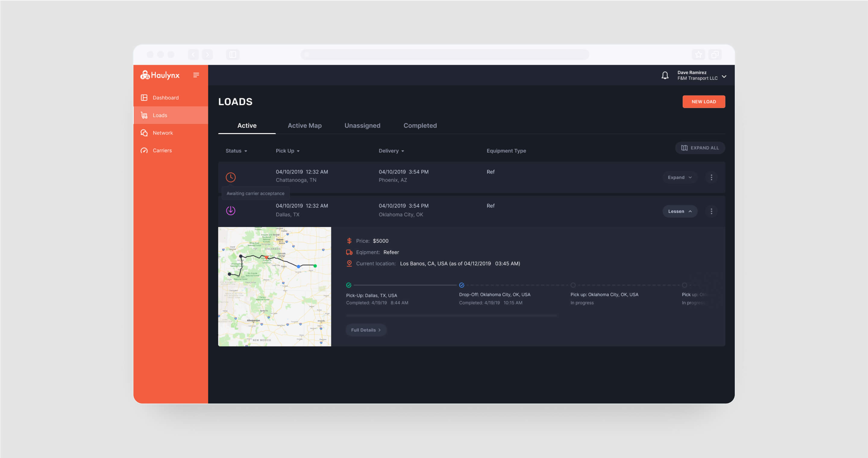Screen dimensions: 868x458
Task: Expand the Chattanooga to Phoenix load
Action: pyautogui.click(x=679, y=177)
